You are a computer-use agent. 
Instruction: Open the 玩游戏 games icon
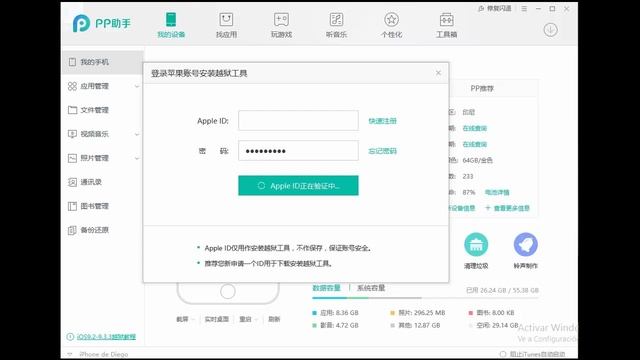coord(281,25)
